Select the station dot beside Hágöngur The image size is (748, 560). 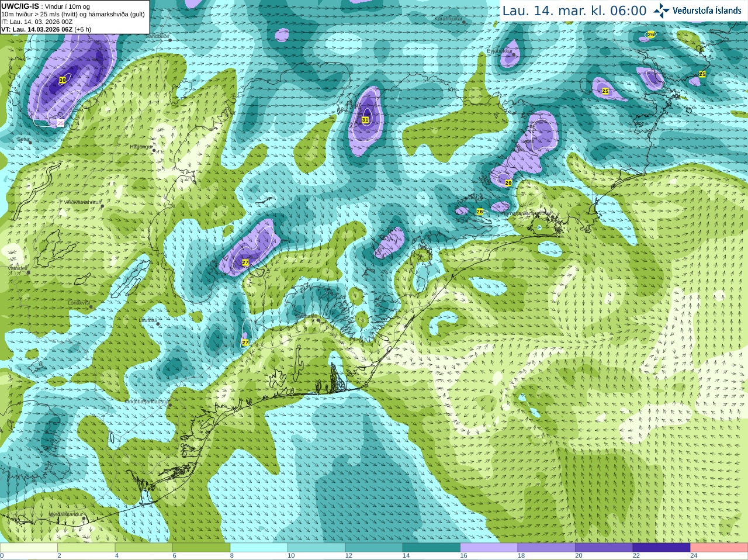tap(154, 150)
